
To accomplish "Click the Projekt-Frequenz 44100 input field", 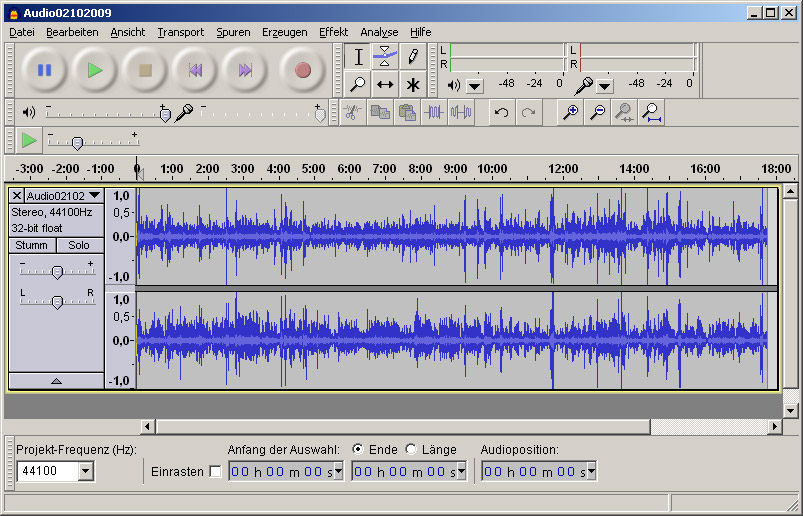I will 48,471.
